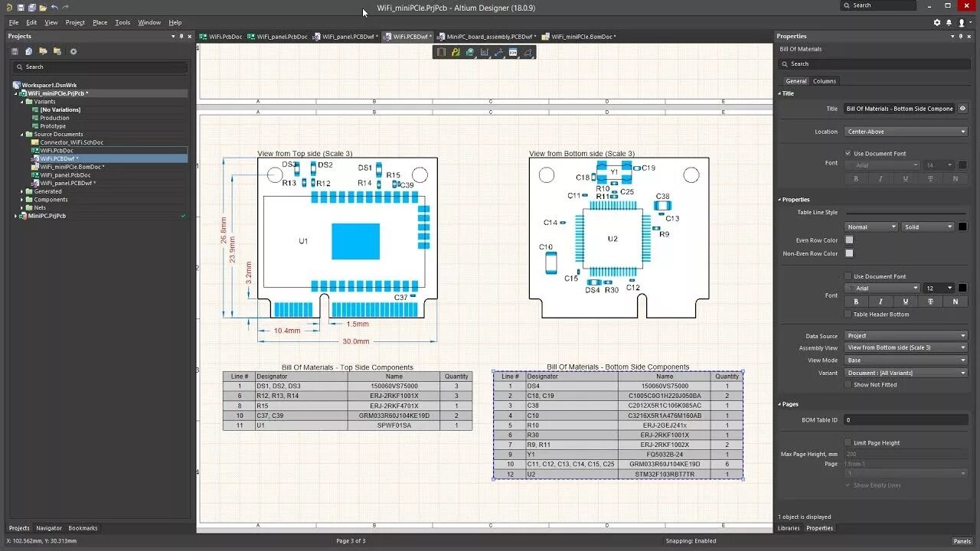
Task: Click the gear icon near the top-right toolbar
Action: coord(936,22)
